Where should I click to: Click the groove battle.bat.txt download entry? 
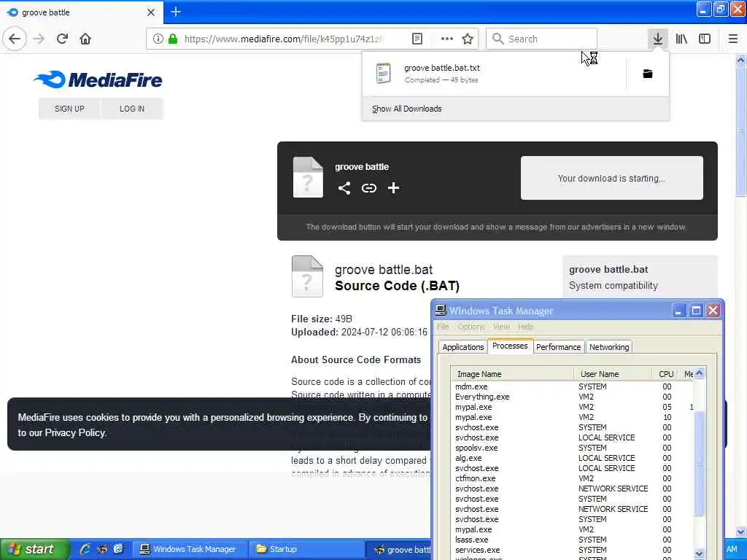494,74
